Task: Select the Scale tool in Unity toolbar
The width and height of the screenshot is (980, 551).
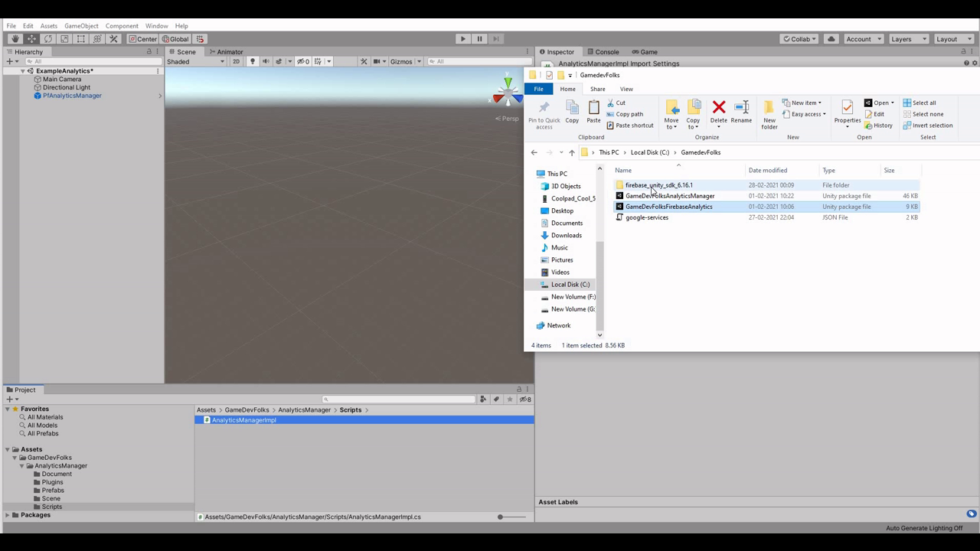Action: pyautogui.click(x=64, y=39)
